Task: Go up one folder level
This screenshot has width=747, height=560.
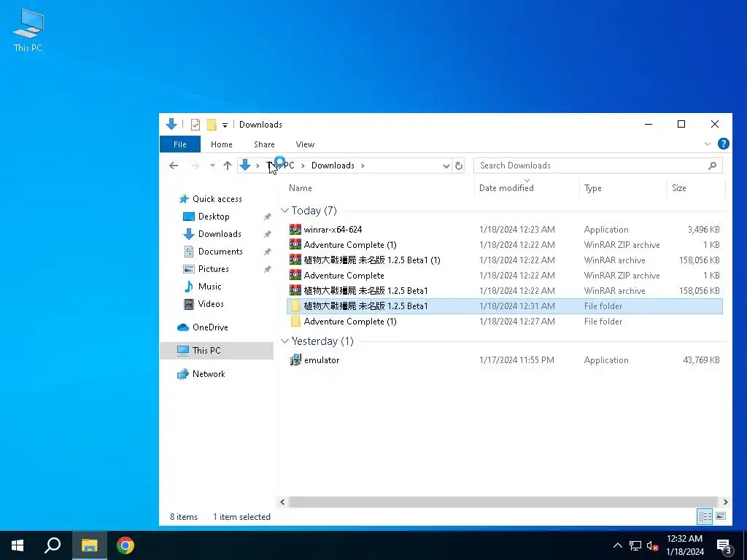Action: [x=228, y=166]
